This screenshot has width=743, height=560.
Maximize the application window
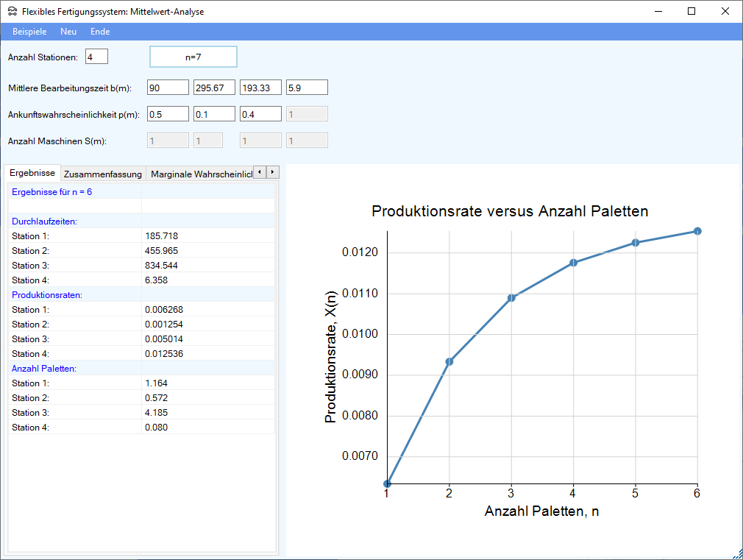coord(692,11)
